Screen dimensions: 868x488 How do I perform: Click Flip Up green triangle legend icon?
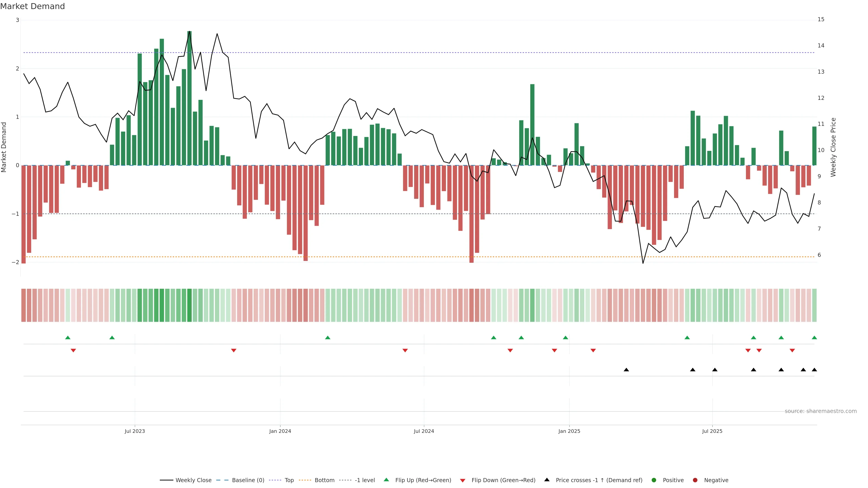[x=387, y=480]
